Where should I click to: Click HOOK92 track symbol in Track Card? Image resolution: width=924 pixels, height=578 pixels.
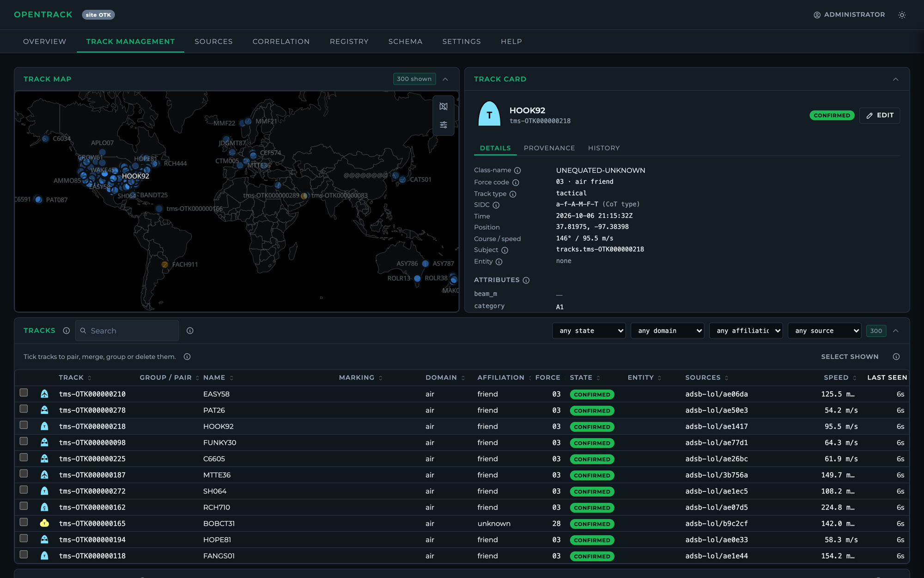coord(489,114)
